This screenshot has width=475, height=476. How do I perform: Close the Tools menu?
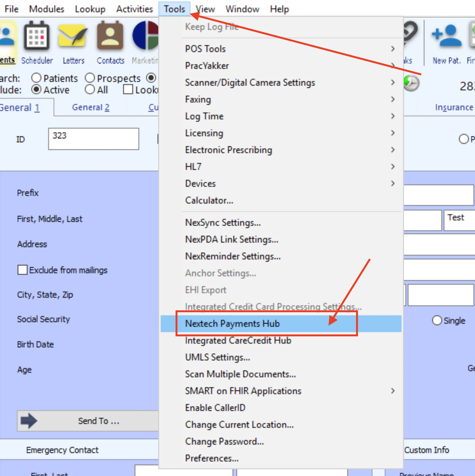[x=174, y=9]
